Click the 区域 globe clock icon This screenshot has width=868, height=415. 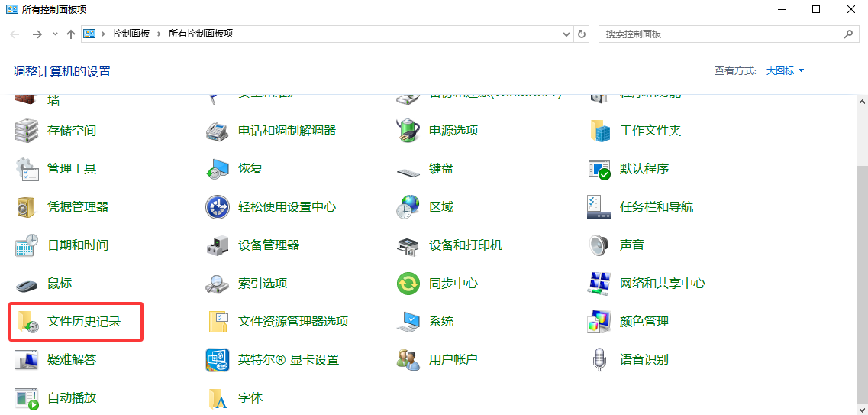(408, 207)
